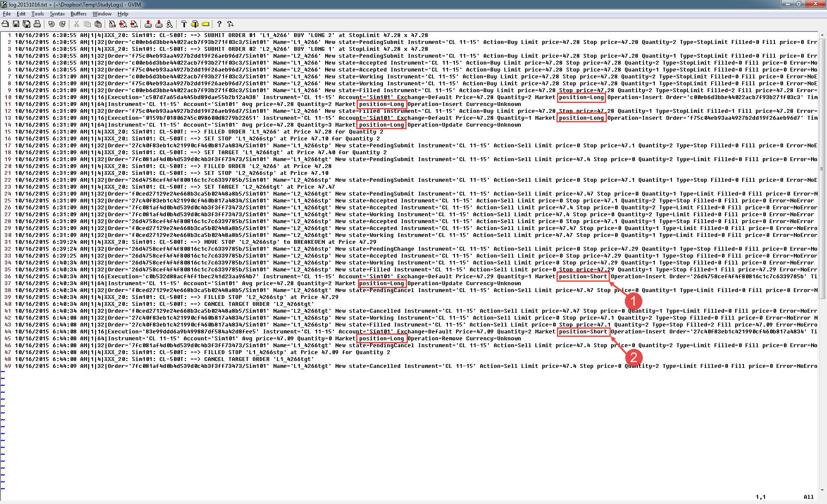Open the Syntax menu
This screenshot has height=504, width=827.
(x=57, y=14)
